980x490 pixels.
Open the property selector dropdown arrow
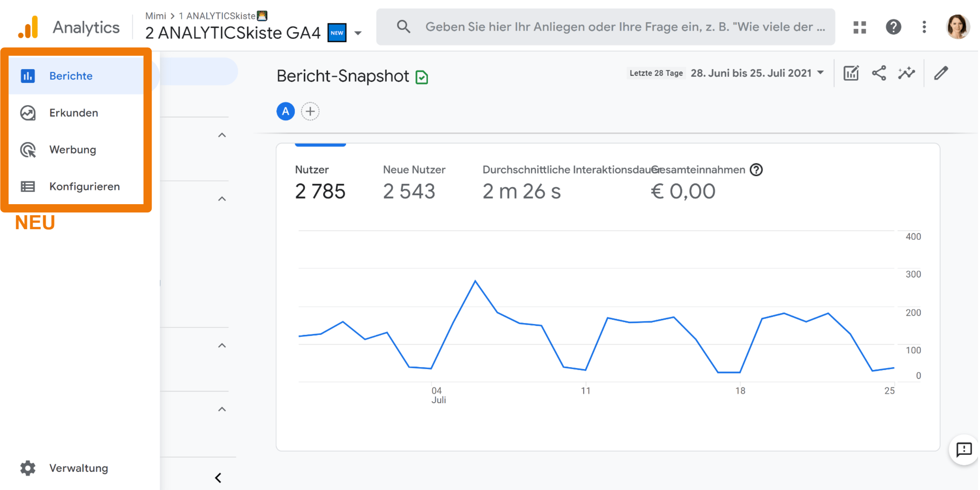(x=358, y=33)
